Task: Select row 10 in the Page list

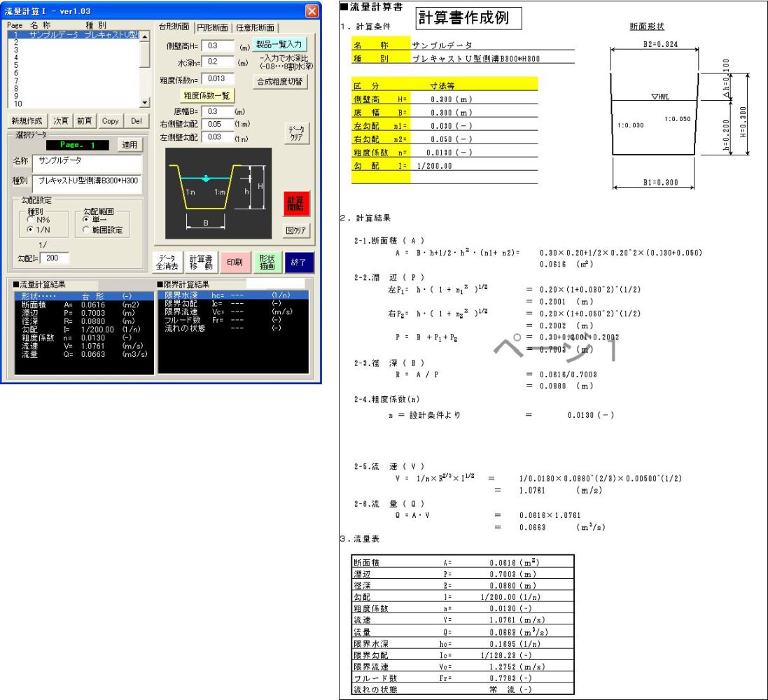Action: pyautogui.click(x=74, y=104)
